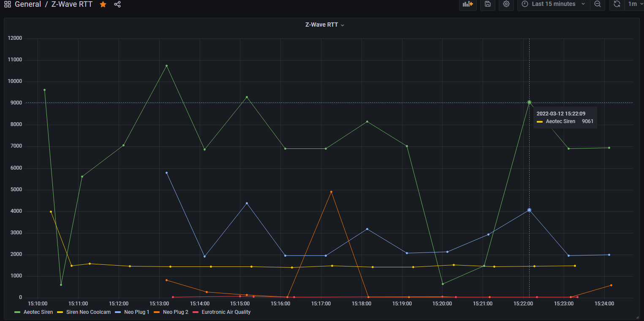
Task: Click Eurotronic Air Quality red legend color
Action: pos(195,312)
